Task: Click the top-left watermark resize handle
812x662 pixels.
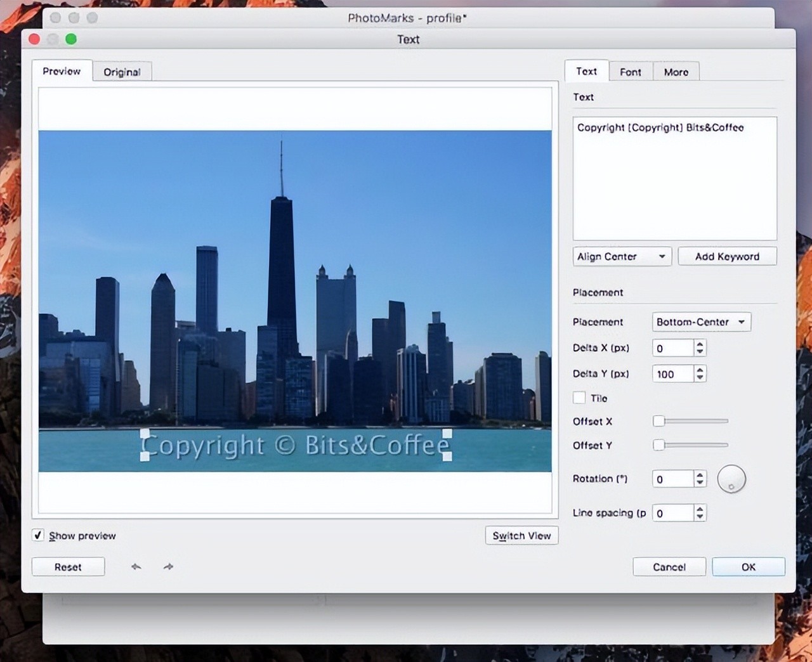Action: coord(145,434)
